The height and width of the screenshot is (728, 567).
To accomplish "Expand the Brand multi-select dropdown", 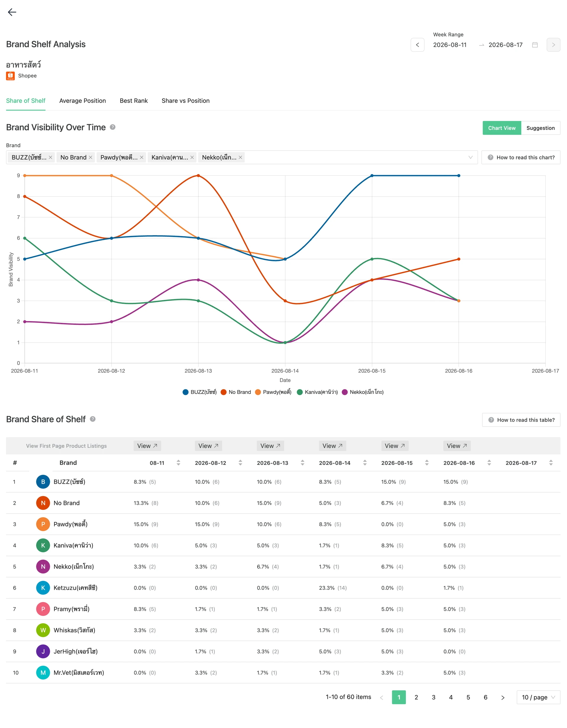I will tap(470, 157).
